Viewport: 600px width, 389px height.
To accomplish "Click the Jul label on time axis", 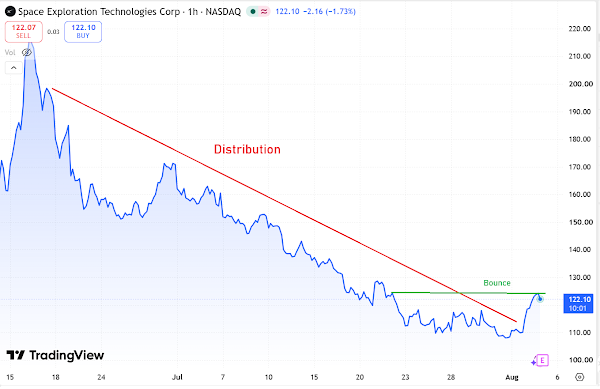I will (x=177, y=377).
